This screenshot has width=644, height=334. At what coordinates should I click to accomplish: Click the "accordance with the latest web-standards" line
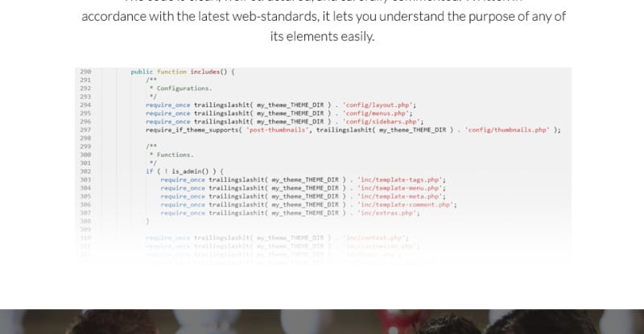point(324,16)
